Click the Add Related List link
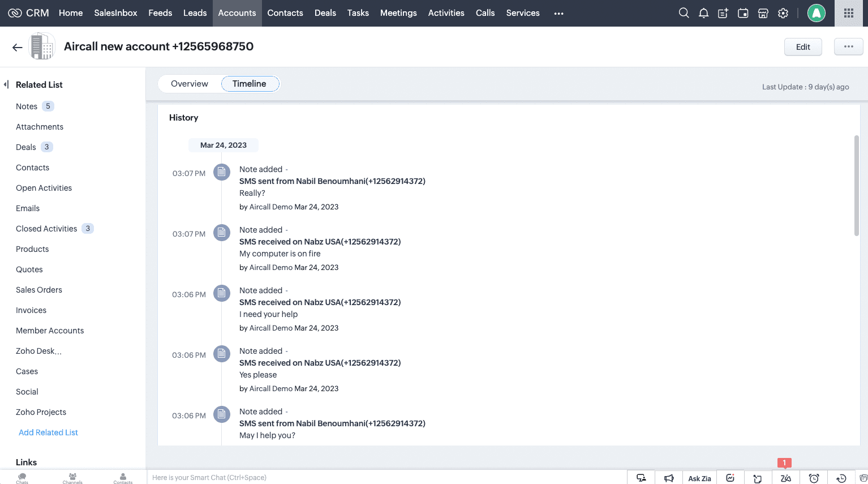The width and height of the screenshot is (868, 484). 48,432
